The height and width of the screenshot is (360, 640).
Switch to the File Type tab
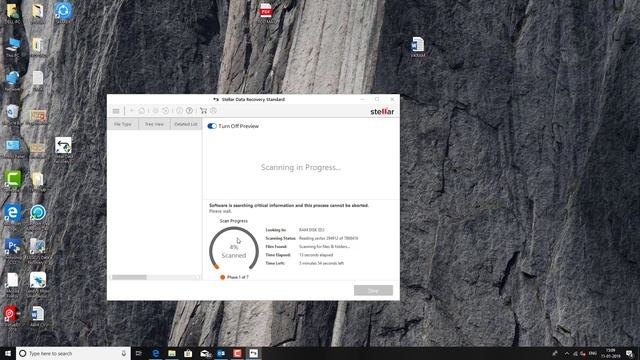pos(123,124)
